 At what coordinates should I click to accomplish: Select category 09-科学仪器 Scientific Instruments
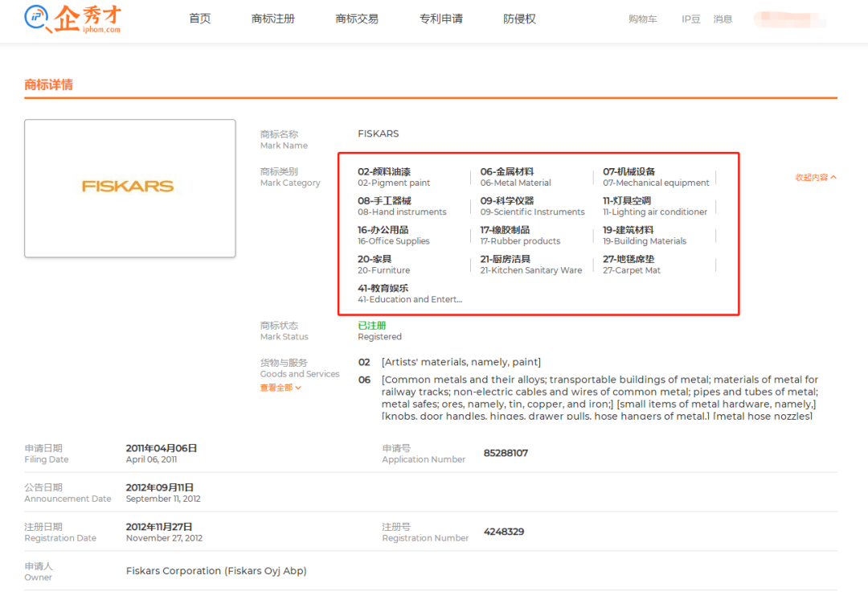tap(532, 206)
